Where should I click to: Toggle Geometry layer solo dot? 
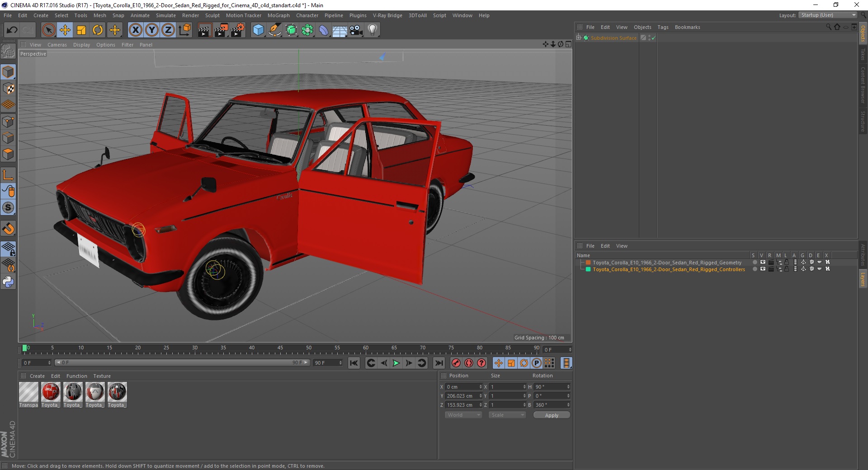(x=755, y=262)
